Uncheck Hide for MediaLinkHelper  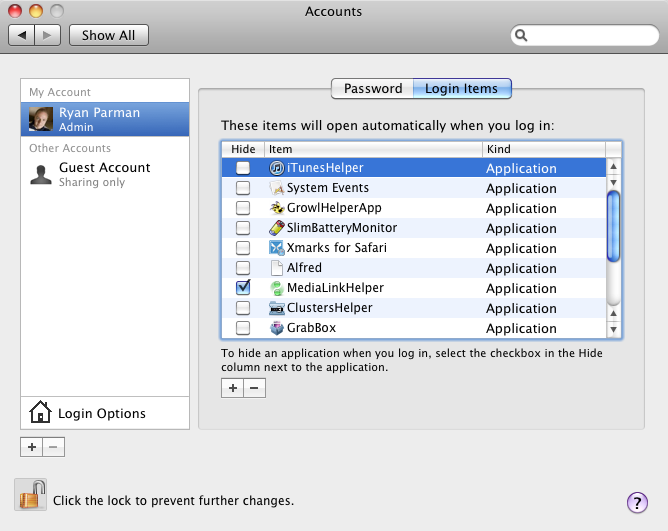coord(243,288)
